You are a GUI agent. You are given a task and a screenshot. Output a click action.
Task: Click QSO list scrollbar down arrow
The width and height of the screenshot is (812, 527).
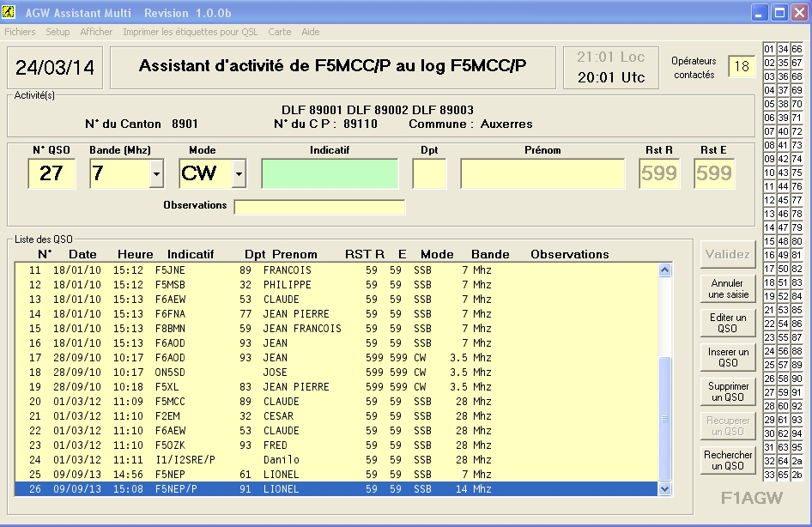[665, 488]
